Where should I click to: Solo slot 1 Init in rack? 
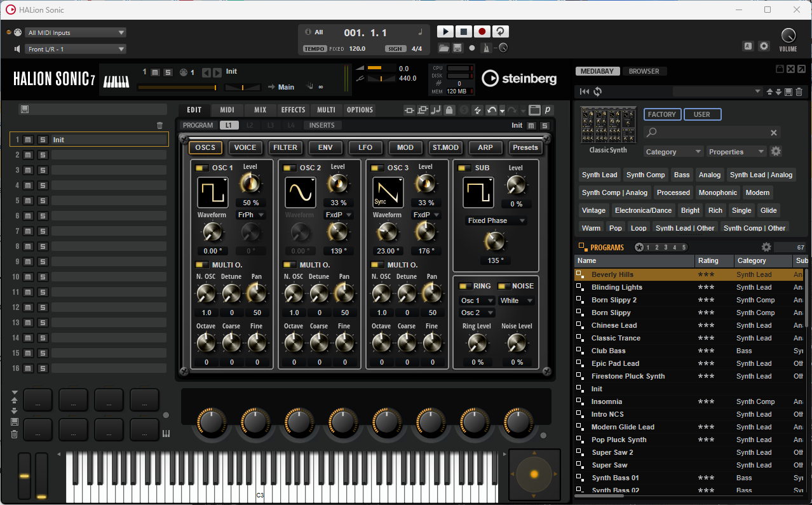43,140
